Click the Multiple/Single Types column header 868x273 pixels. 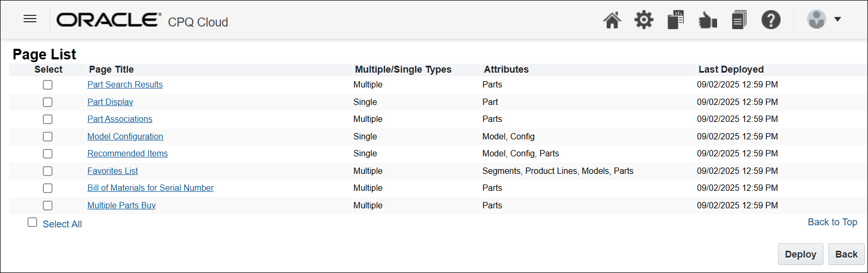pyautogui.click(x=403, y=69)
